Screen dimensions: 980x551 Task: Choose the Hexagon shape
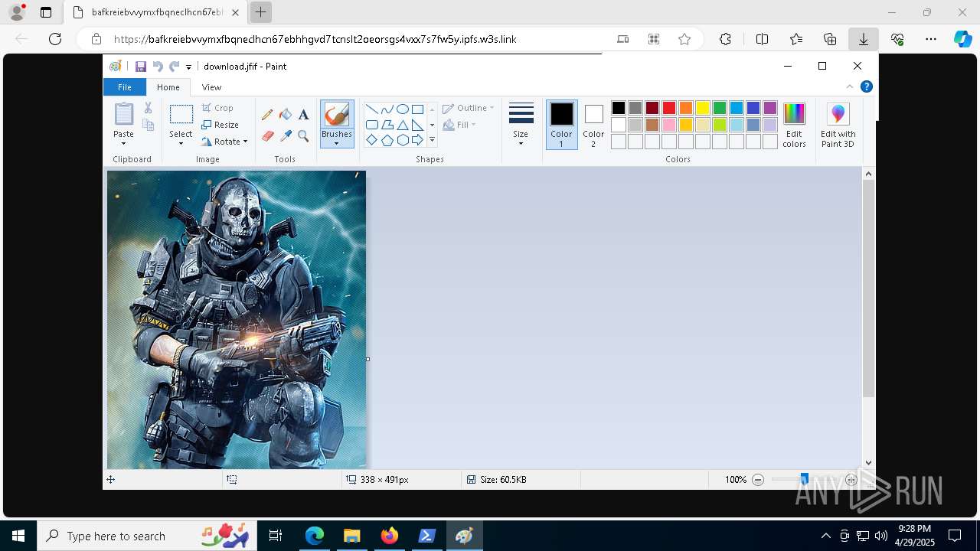(x=402, y=140)
